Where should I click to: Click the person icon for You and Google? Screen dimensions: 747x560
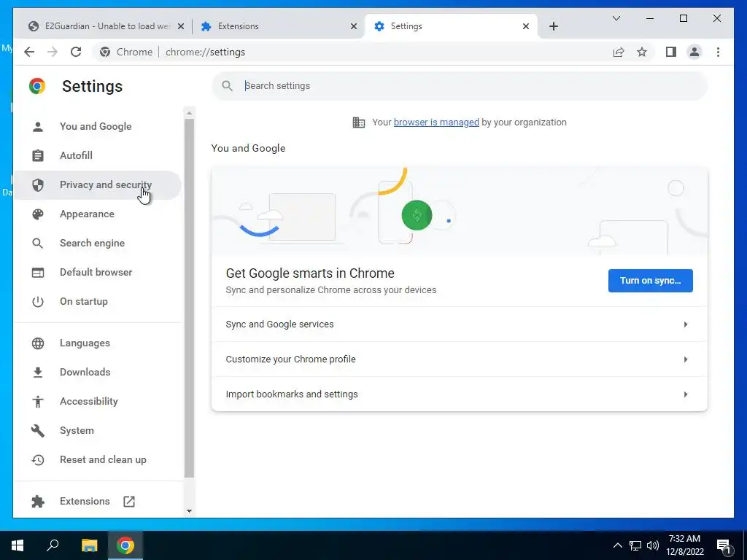[x=38, y=127]
